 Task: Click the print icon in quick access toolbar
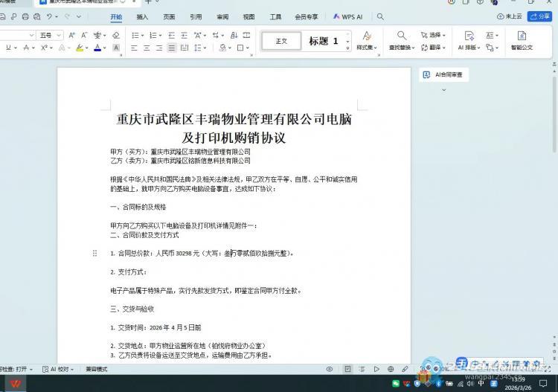(26, 16)
